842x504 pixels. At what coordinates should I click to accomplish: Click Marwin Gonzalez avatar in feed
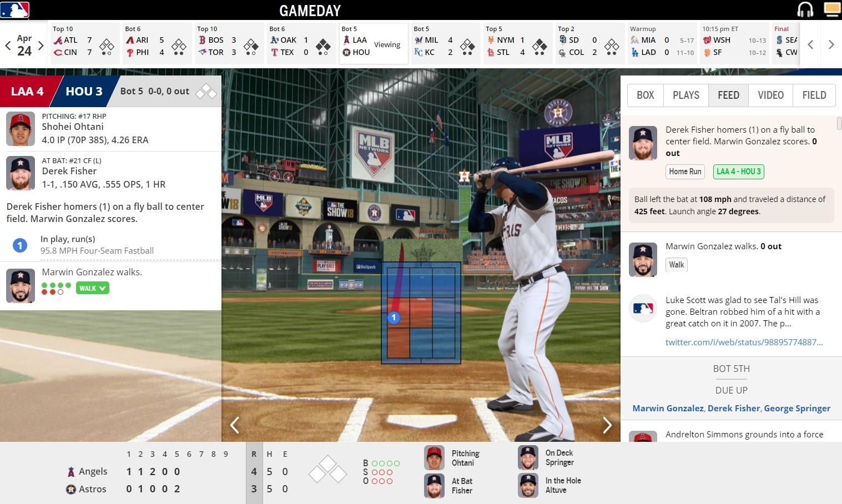click(x=643, y=260)
